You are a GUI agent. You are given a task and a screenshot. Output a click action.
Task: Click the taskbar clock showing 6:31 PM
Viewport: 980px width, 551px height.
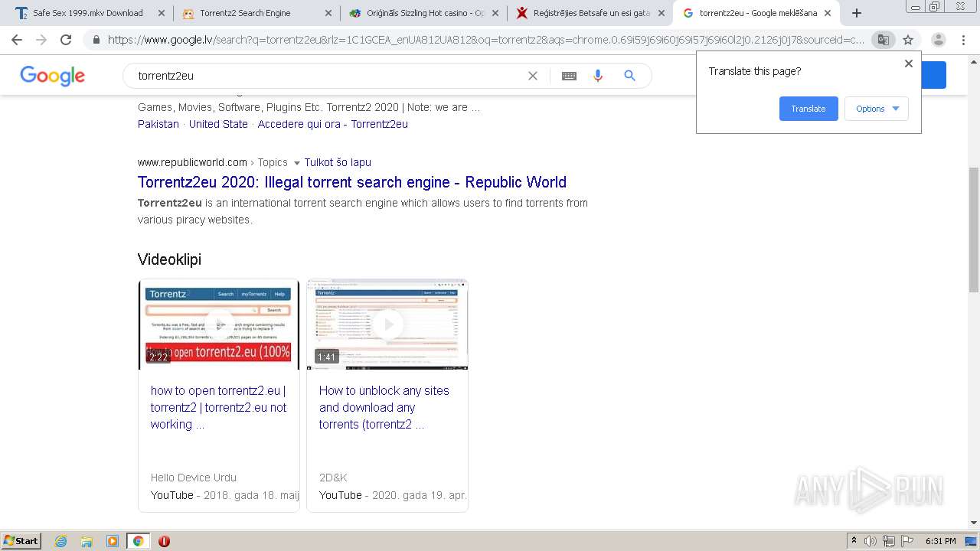point(940,541)
